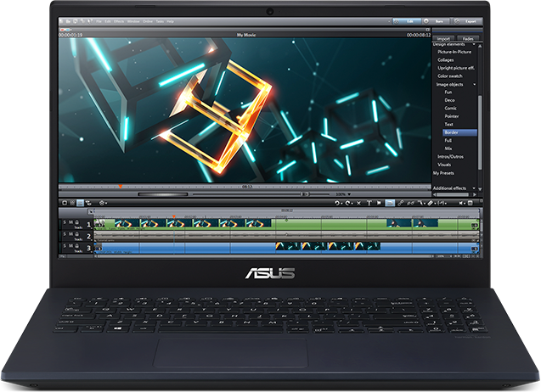
Task: Lock track 3 with the padlock
Action: coord(77,246)
